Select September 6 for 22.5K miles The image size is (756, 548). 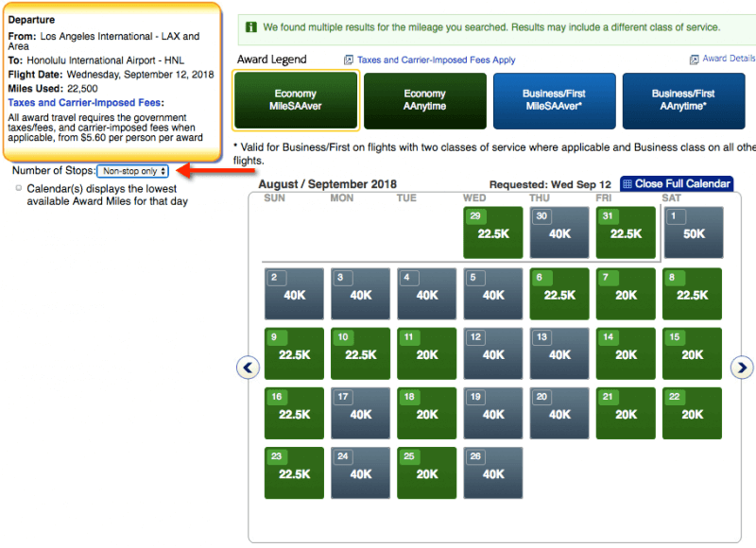(x=559, y=294)
